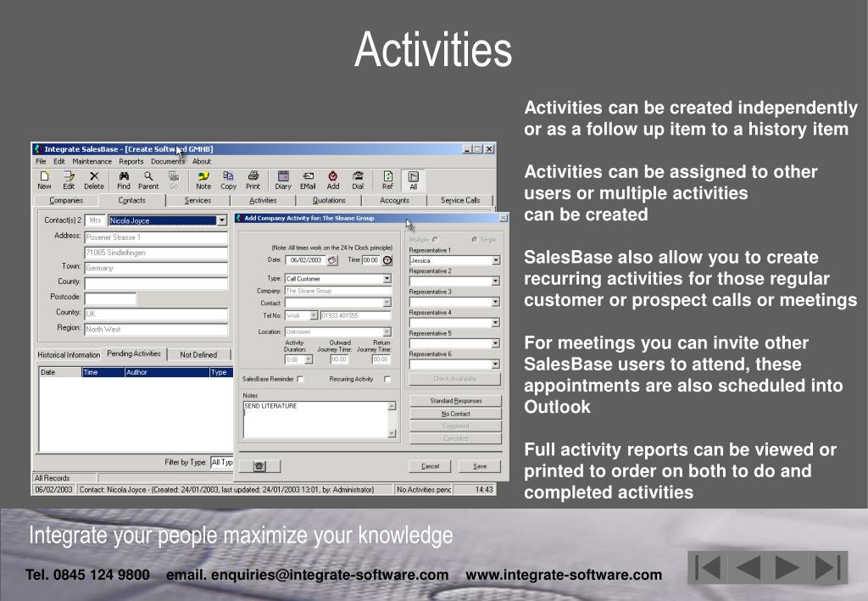Open the Documents menu
868x601 pixels.
click(168, 162)
